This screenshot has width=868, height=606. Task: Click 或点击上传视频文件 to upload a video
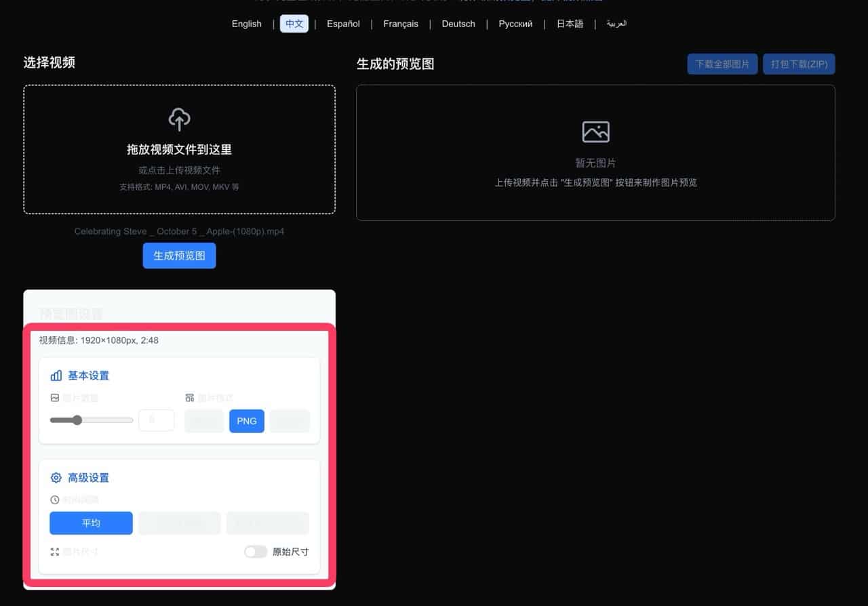[x=180, y=170]
